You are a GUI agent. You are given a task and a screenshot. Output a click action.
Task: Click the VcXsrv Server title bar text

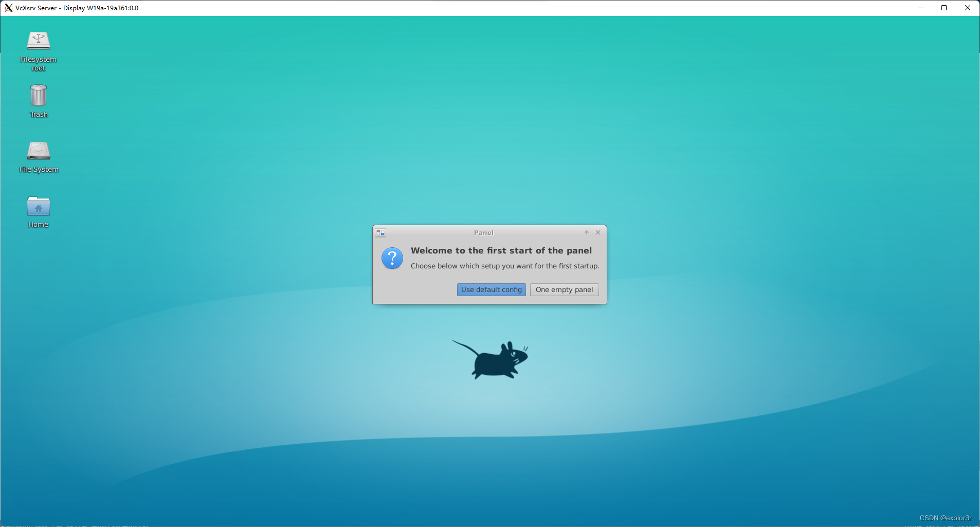click(x=77, y=8)
